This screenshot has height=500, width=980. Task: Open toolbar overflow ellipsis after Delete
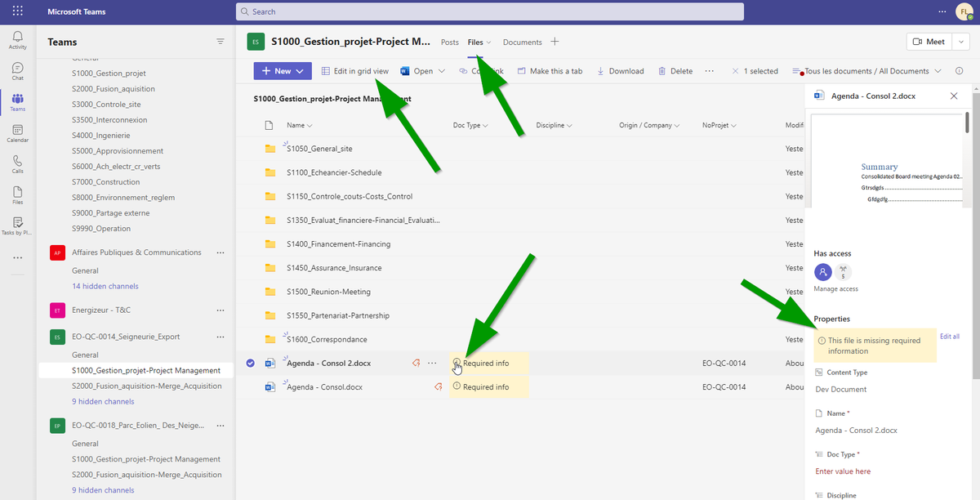pyautogui.click(x=710, y=71)
